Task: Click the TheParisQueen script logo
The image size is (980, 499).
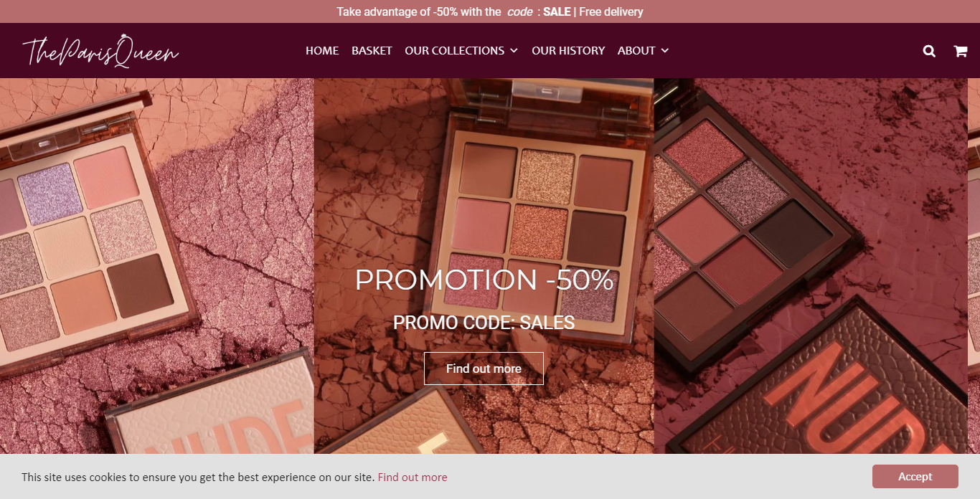Action: pyautogui.click(x=100, y=51)
